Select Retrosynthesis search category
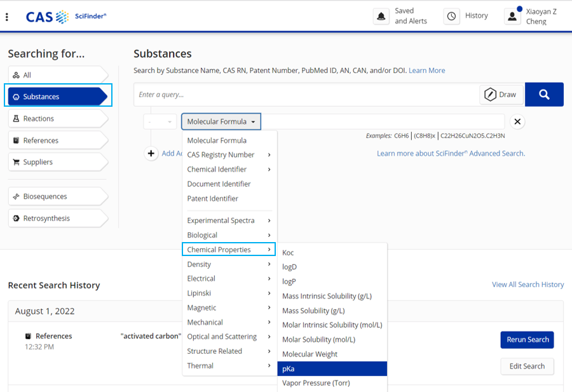Screen dimensions: 572x392 pos(58,219)
